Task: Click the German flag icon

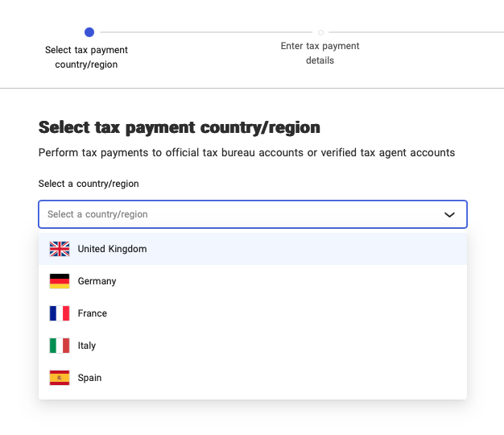Action: [x=60, y=281]
